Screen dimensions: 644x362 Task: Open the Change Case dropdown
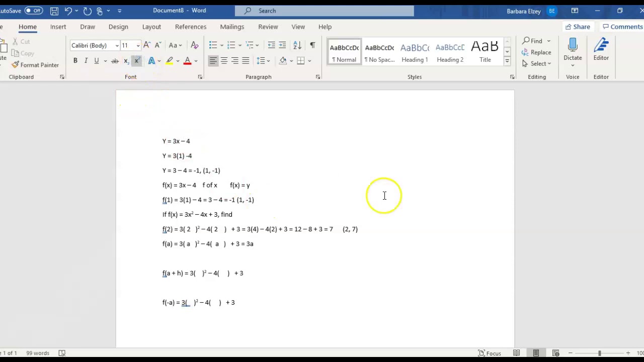(x=176, y=45)
